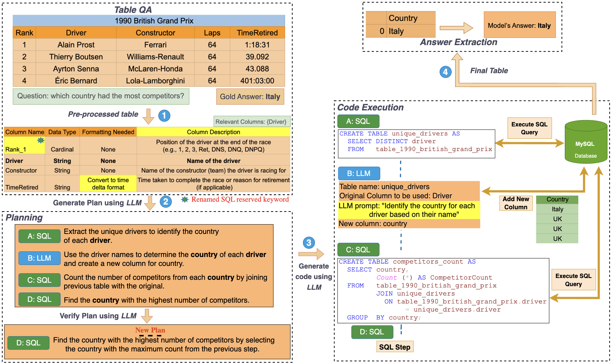
Task: Click the arrow in Answer Extraction box
Action: (456, 28)
